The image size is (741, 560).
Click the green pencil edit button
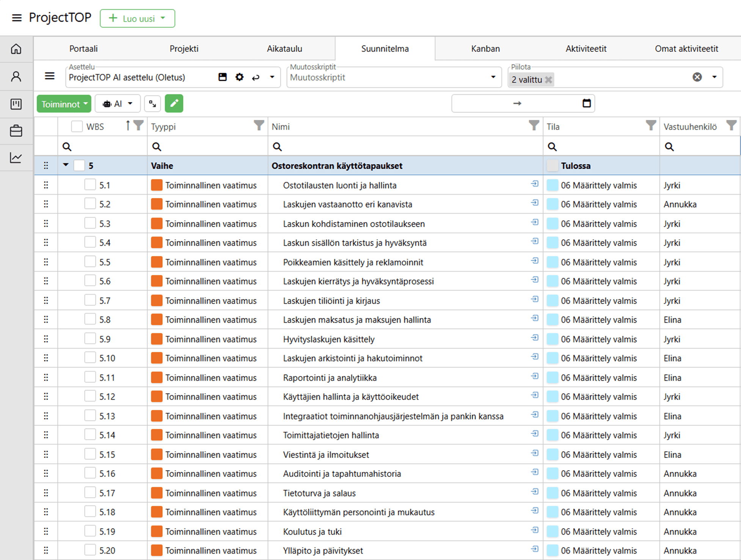coord(174,104)
